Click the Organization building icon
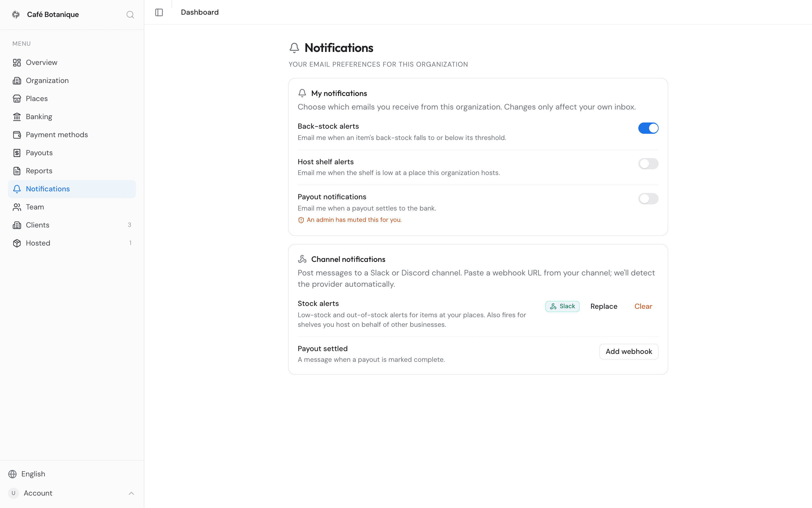 point(17,81)
